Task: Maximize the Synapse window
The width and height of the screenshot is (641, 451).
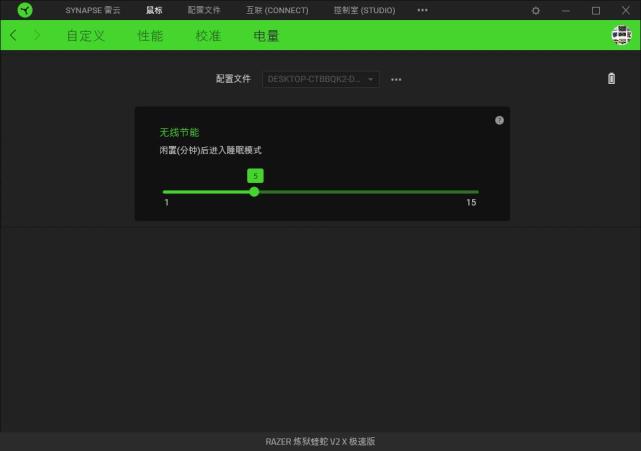Action: (x=596, y=11)
